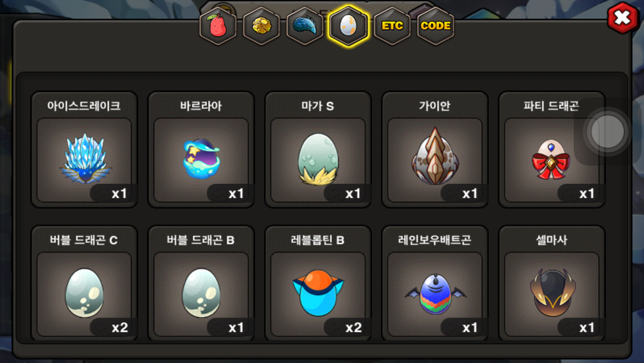Open the ETC tab

point(392,26)
